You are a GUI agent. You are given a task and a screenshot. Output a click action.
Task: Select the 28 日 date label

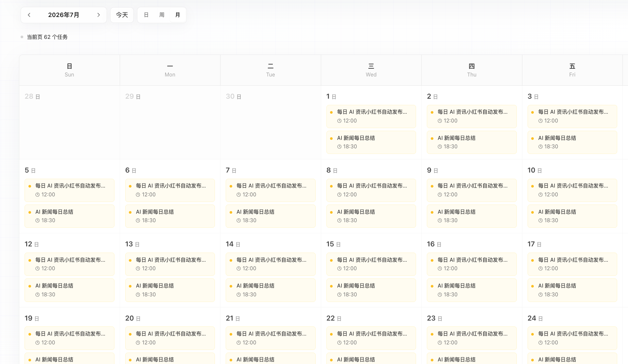[x=32, y=96]
